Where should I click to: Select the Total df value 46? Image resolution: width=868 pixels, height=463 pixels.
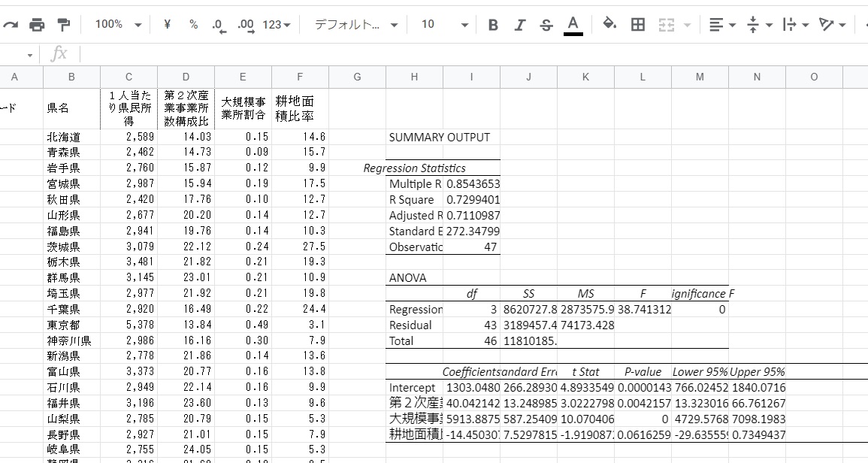pyautogui.click(x=472, y=341)
